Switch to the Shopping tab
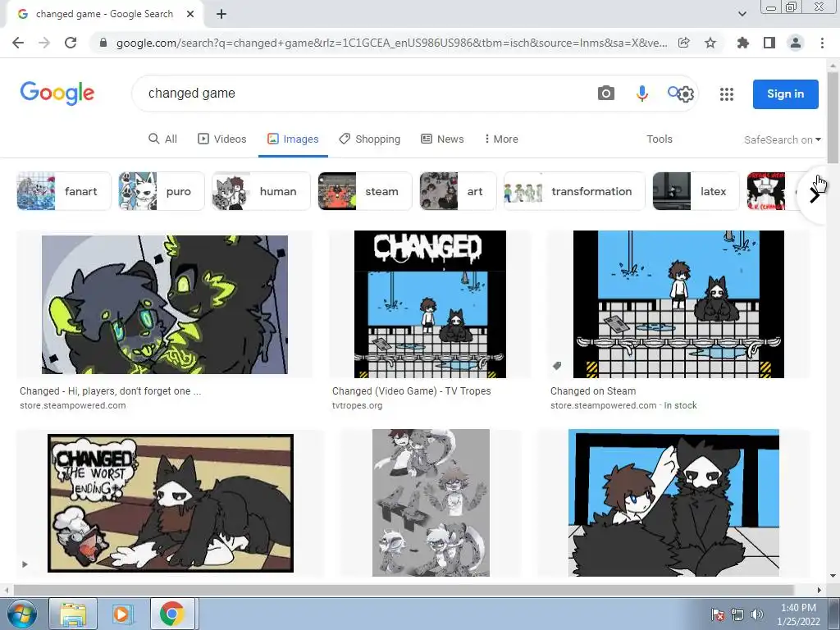The height and width of the screenshot is (630, 840). [370, 139]
